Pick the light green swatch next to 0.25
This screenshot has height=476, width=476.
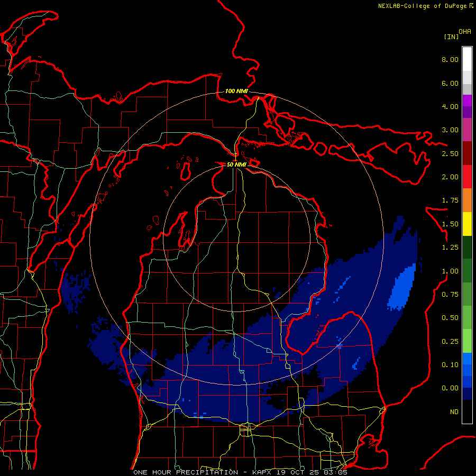point(467,341)
